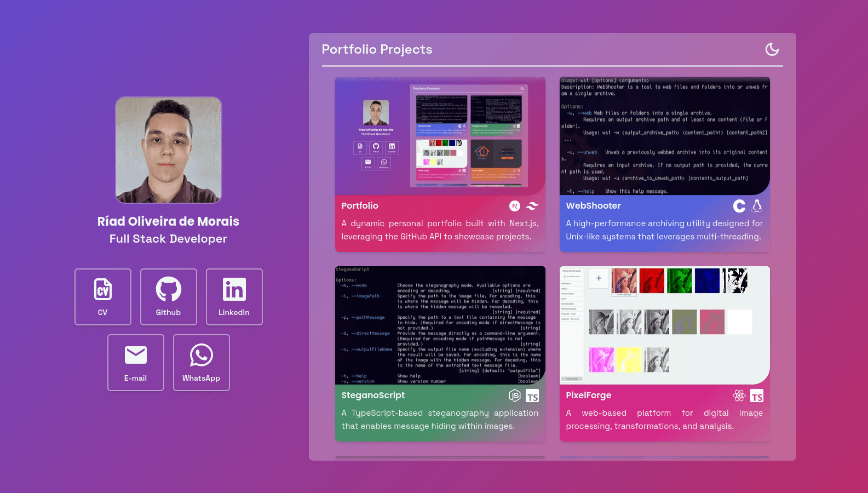Screen dimensions: 868x493
Task: Click the Next.js icon on Portfolio card
Action: point(515,206)
